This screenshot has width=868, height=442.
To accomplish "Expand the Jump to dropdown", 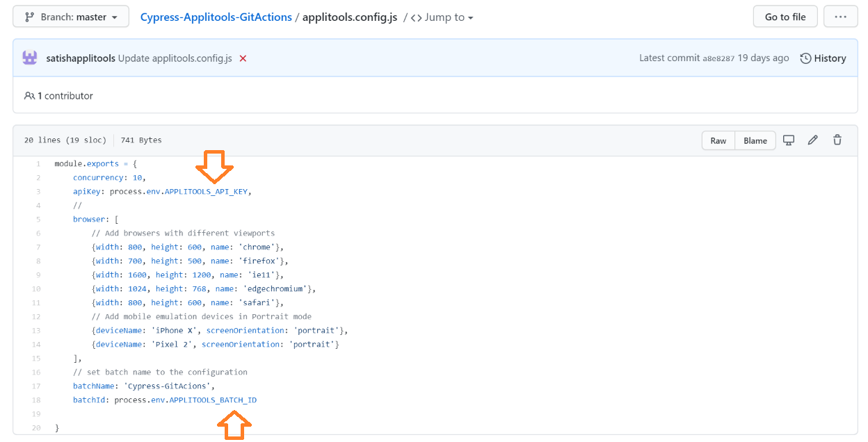I will coord(442,17).
